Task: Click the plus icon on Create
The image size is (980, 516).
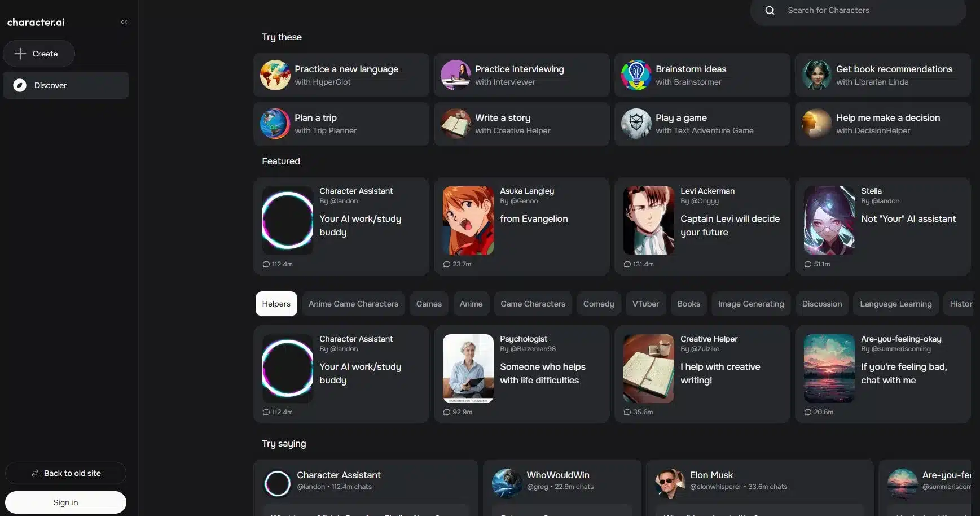Action: (x=20, y=54)
